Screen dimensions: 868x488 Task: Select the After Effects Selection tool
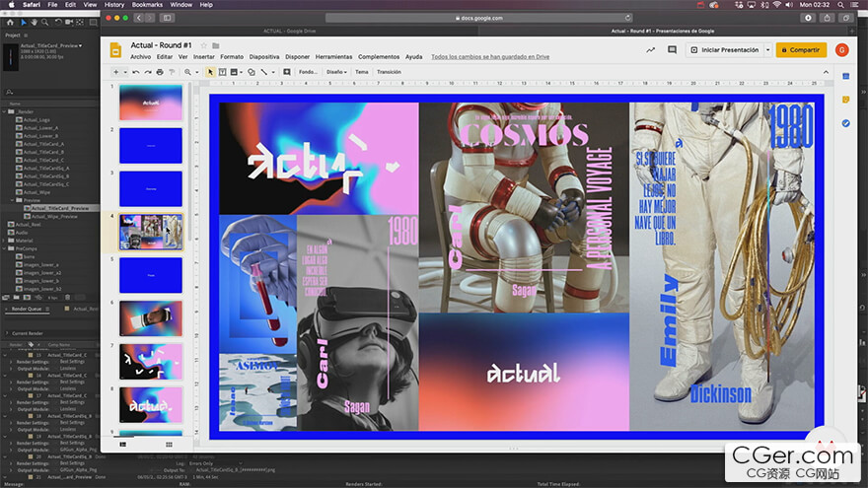click(24, 23)
